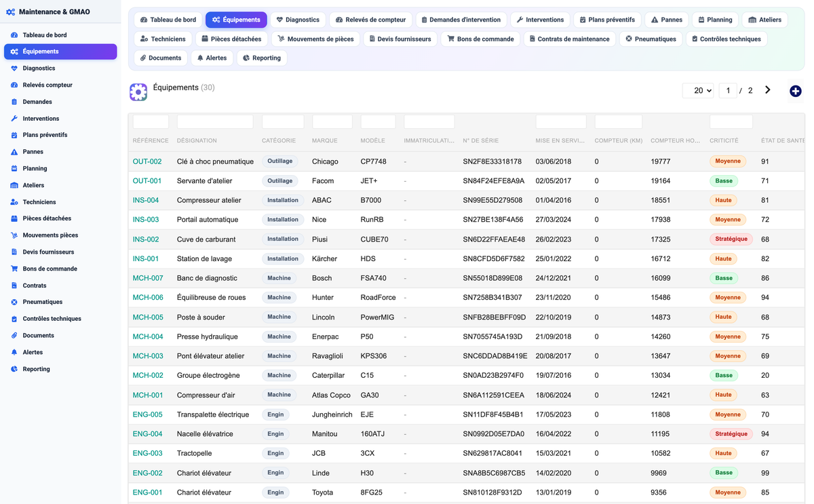Open equipment link ENG-005
Screen dimensions: 814x504
pos(148,414)
